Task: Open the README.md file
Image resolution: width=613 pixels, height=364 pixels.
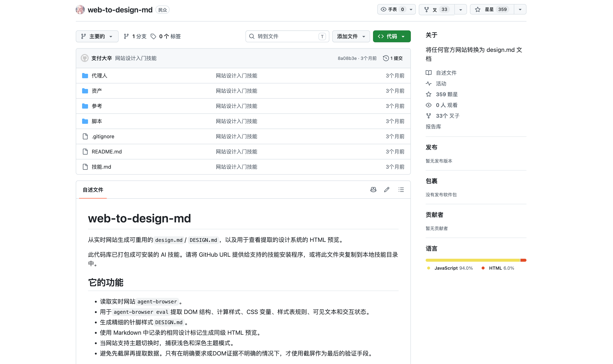Action: click(107, 152)
